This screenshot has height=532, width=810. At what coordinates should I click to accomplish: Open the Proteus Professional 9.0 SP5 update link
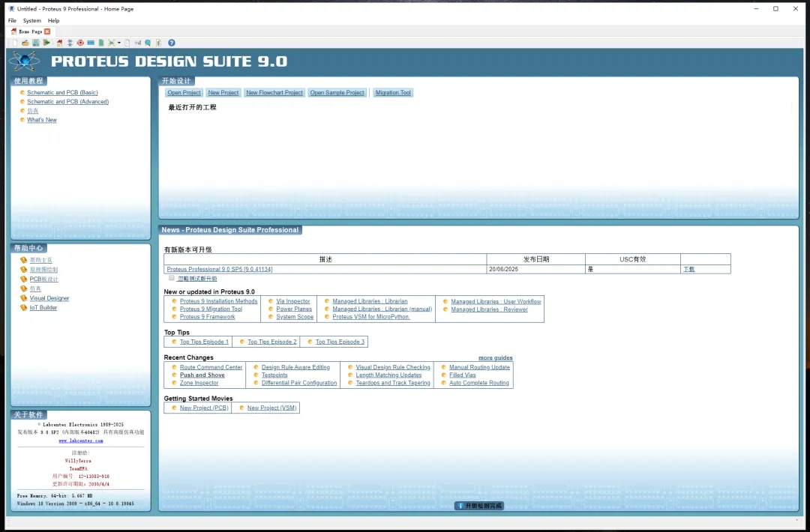pyautogui.click(x=220, y=269)
